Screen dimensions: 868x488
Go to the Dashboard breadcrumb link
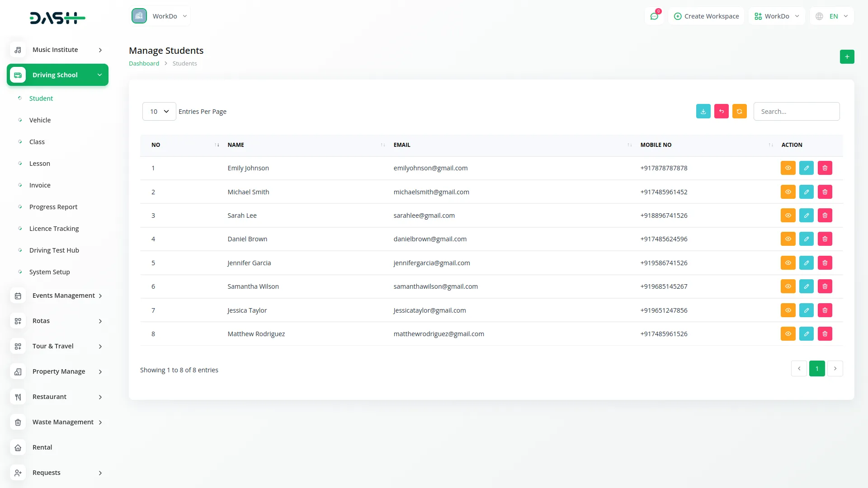pyautogui.click(x=144, y=64)
